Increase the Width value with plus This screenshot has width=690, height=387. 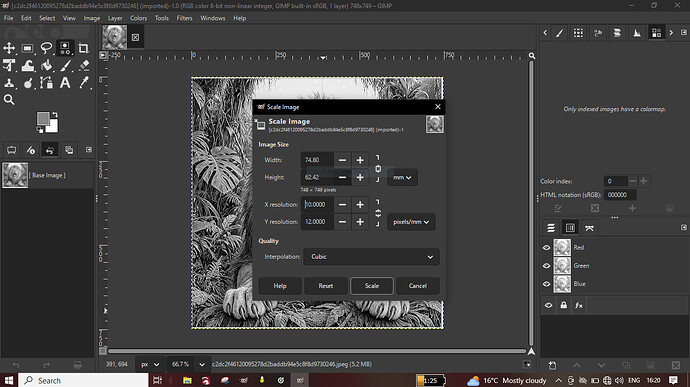pos(360,160)
